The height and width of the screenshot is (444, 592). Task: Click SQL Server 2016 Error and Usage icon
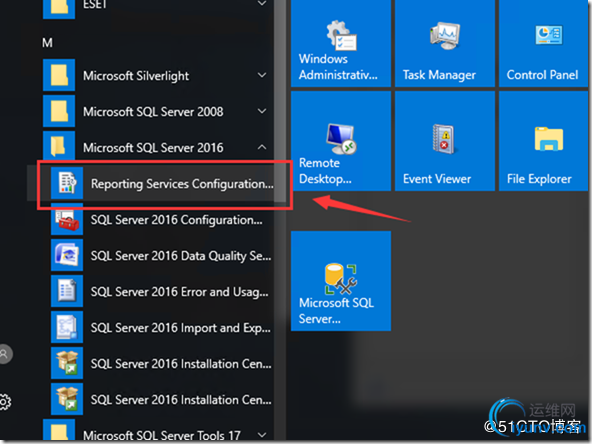(x=67, y=291)
